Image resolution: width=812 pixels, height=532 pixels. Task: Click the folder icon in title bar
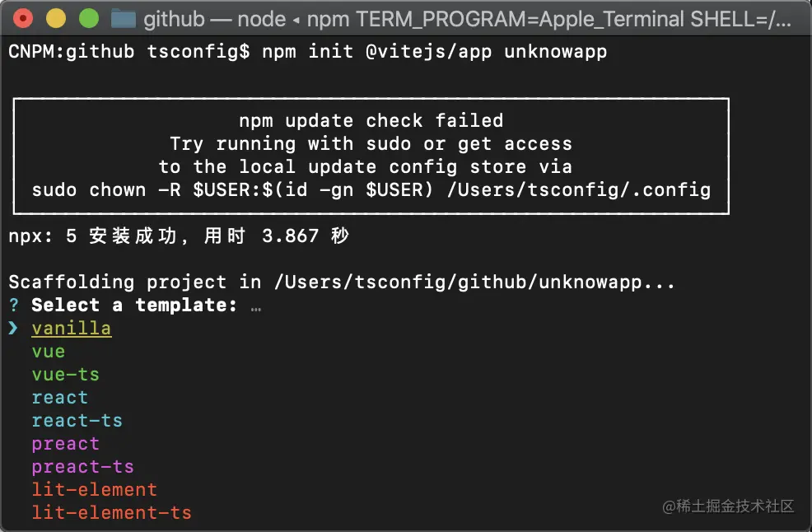[x=123, y=18]
